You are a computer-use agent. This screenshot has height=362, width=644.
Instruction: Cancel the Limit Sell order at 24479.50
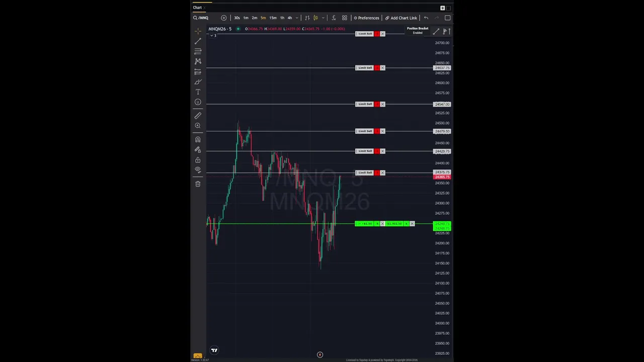(x=382, y=131)
